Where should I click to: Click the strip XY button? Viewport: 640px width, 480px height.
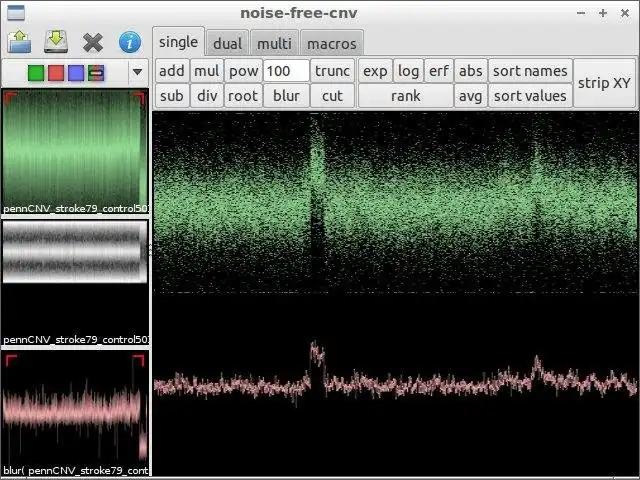[x=604, y=83]
